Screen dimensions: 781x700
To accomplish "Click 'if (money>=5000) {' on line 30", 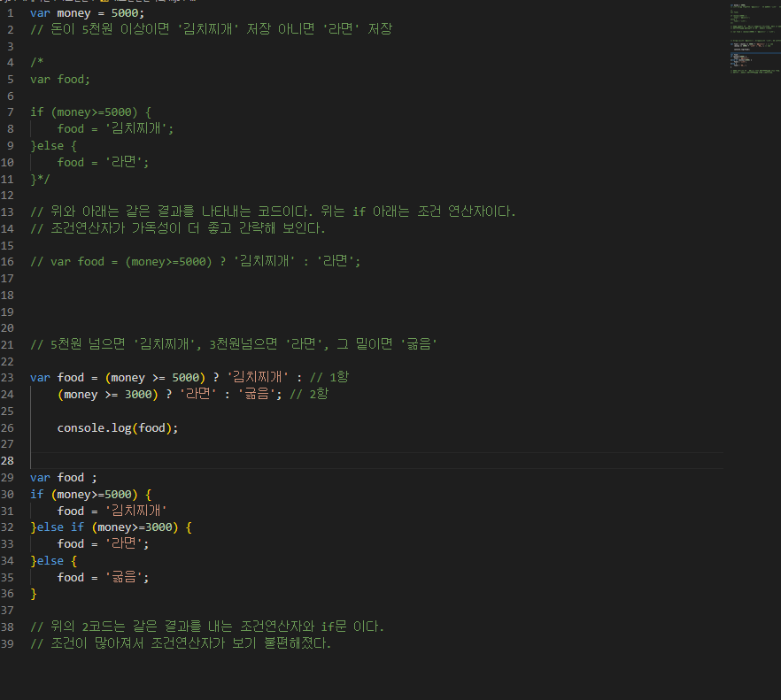I will 90,495.
